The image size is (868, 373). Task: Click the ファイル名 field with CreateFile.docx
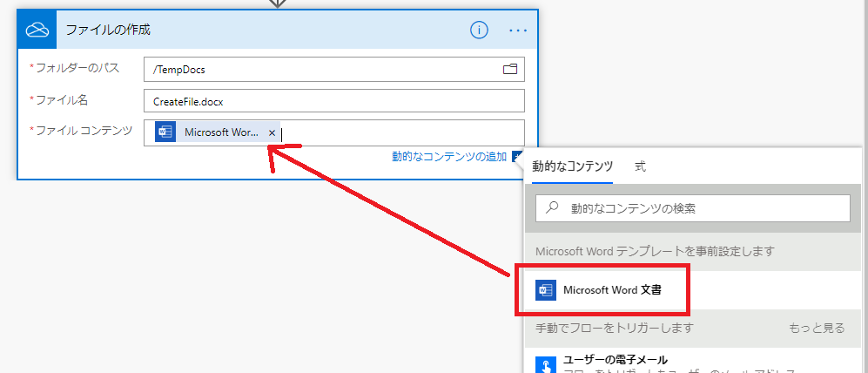click(x=333, y=101)
